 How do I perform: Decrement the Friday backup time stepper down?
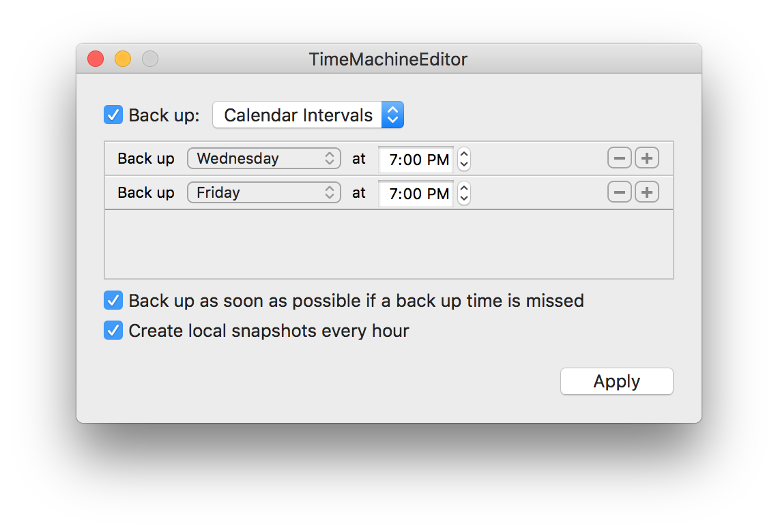click(464, 199)
